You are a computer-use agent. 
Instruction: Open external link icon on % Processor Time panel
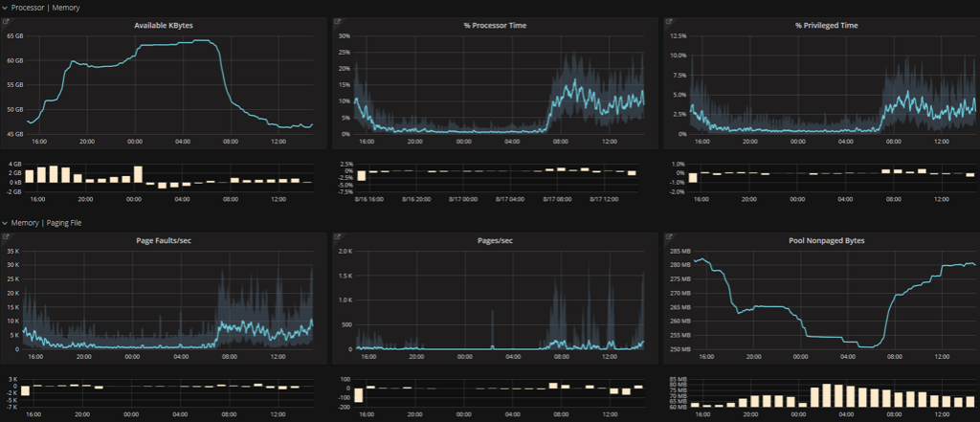(336, 20)
